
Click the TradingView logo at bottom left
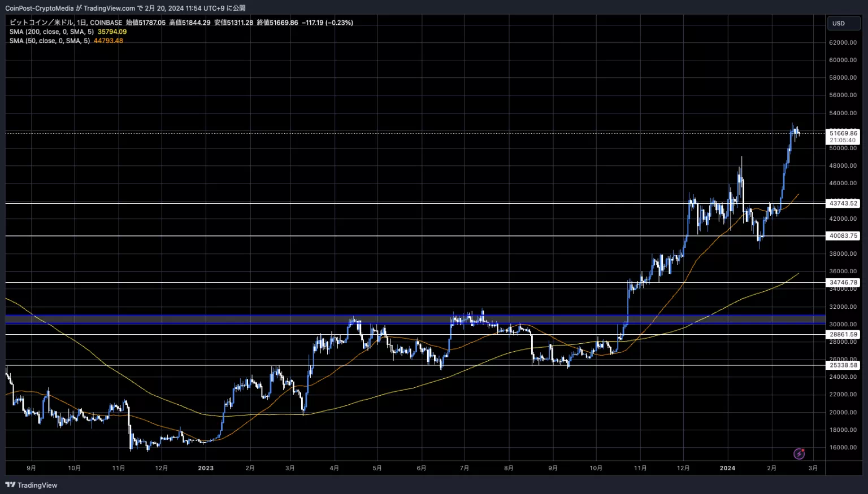click(31, 485)
